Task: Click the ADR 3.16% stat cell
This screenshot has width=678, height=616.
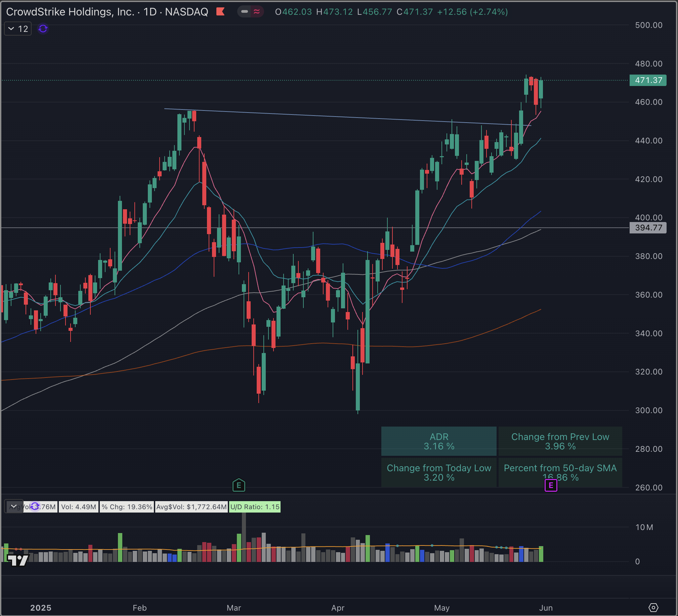Action: pos(438,441)
